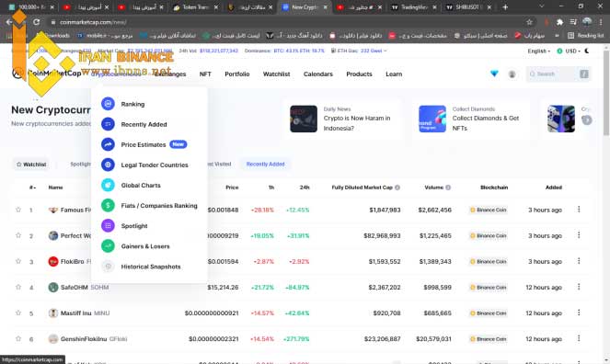Toggle dark mode moon icon
This screenshot has height=364, width=610.
pyautogui.click(x=587, y=51)
